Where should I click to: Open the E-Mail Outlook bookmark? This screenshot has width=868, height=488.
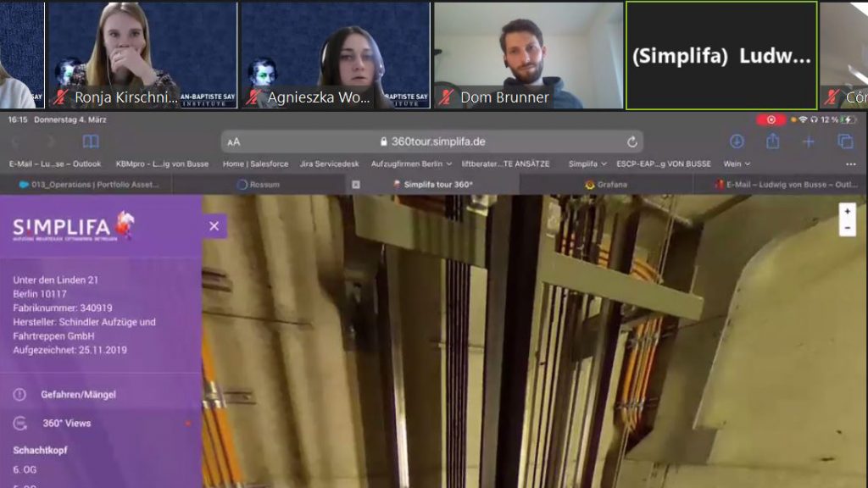(x=55, y=164)
